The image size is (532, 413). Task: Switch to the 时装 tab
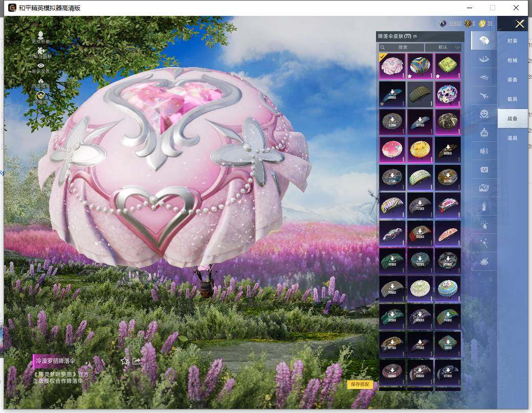[x=513, y=41]
